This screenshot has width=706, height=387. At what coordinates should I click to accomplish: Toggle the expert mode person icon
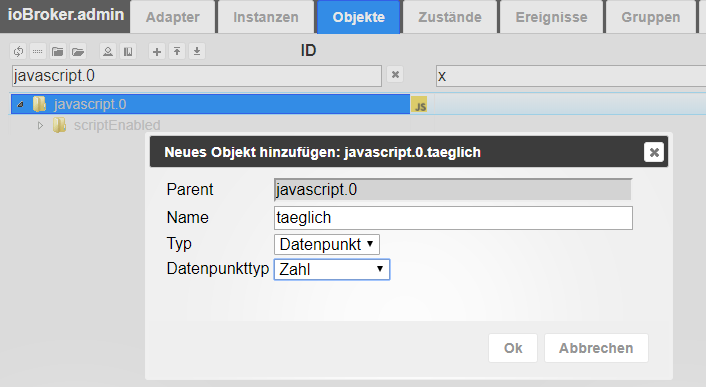pyautogui.click(x=108, y=51)
